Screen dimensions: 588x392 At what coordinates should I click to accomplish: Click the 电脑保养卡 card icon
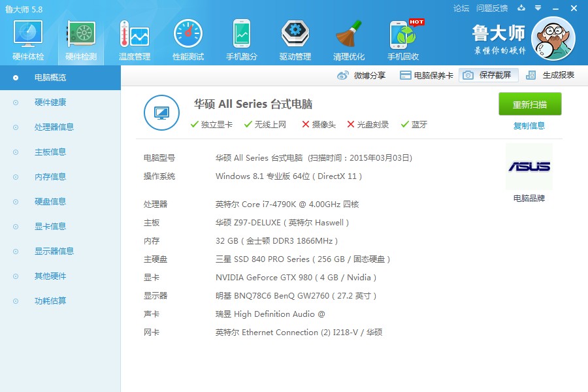pos(405,75)
